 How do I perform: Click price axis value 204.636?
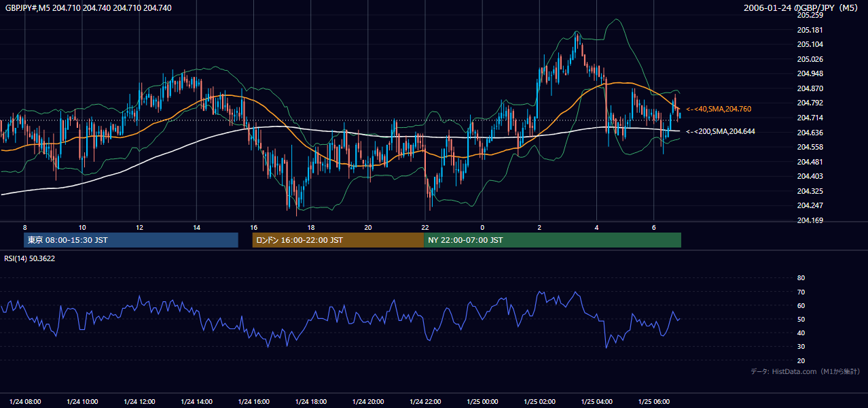click(810, 133)
